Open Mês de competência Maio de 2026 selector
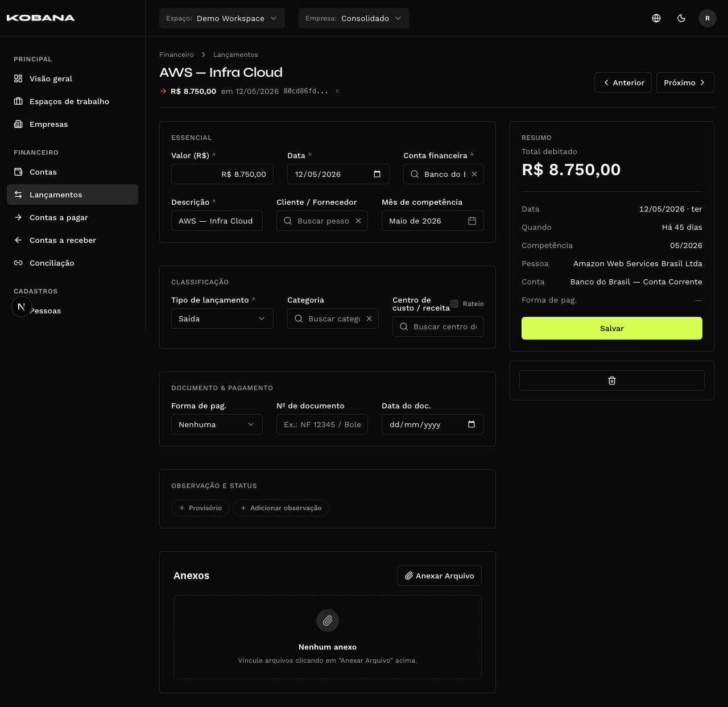This screenshot has height=707, width=728. pyautogui.click(x=433, y=221)
